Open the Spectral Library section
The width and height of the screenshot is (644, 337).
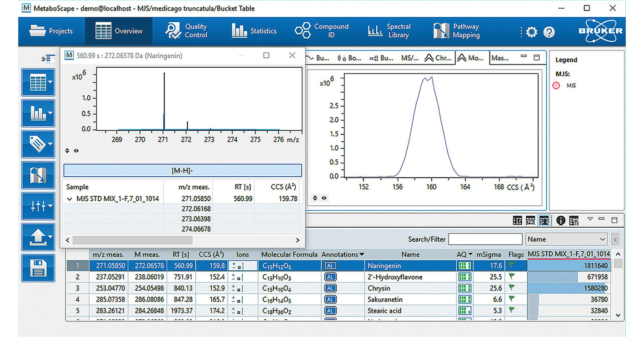pyautogui.click(x=389, y=31)
